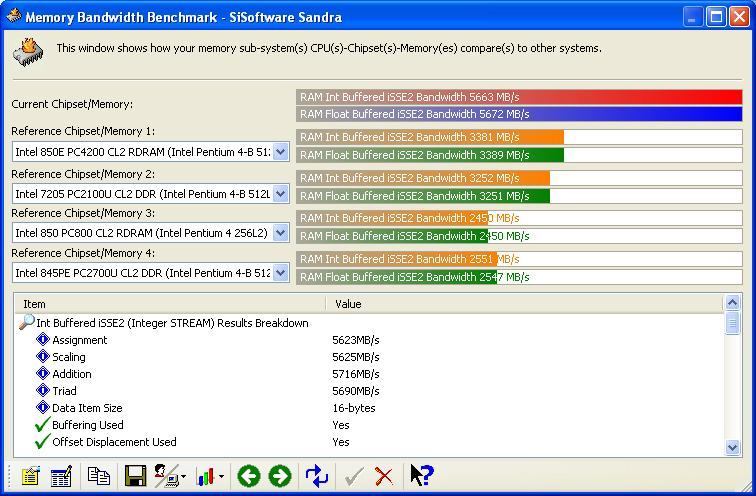Click the 5623MB/s Assignment value
Image resolution: width=756 pixels, height=496 pixels.
356,340
